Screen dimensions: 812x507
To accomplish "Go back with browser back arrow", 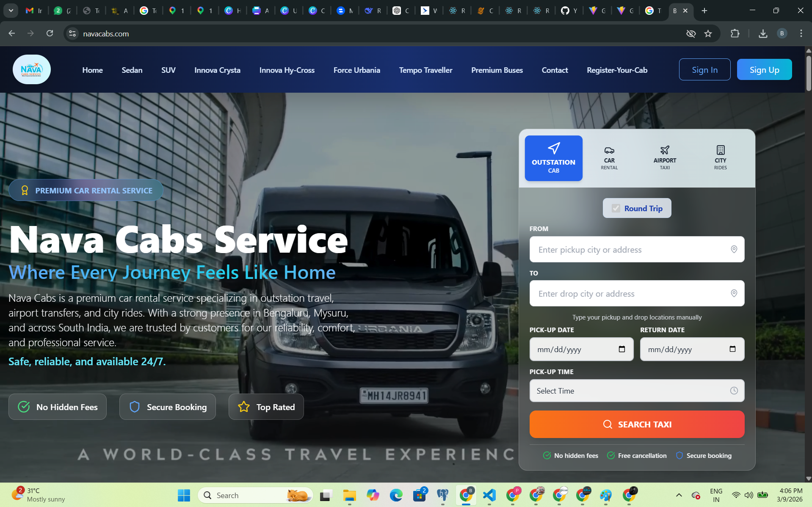I will tap(11, 33).
